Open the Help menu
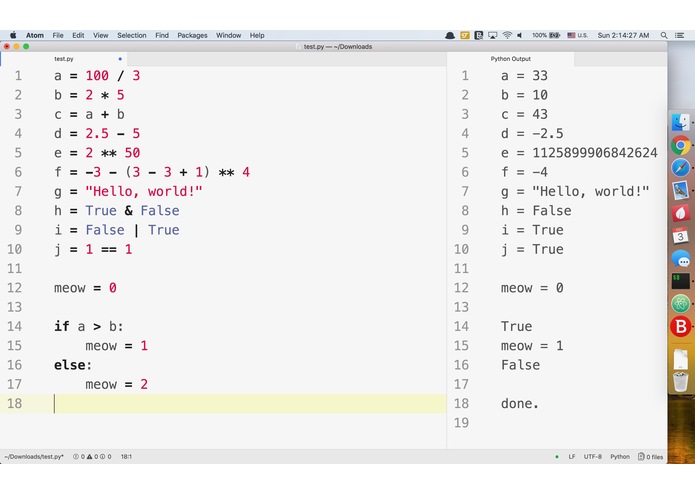 [x=257, y=35]
